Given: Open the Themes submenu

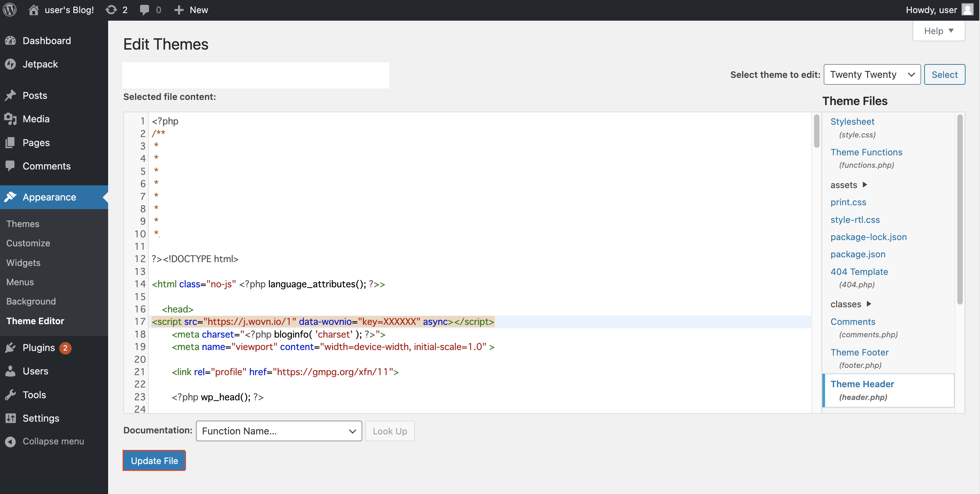Looking at the screenshot, I should (x=23, y=224).
